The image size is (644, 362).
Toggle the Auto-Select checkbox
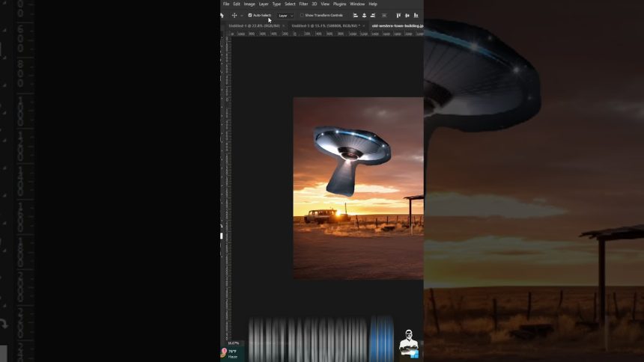[249, 15]
